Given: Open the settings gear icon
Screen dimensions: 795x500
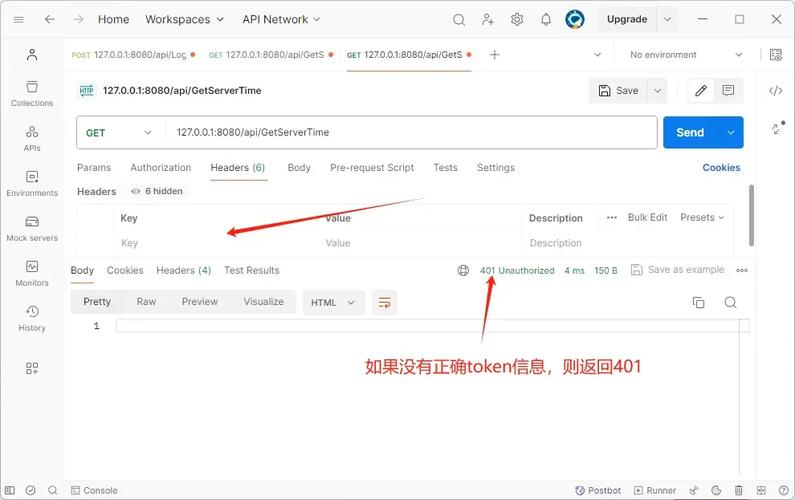Looking at the screenshot, I should click(517, 20).
